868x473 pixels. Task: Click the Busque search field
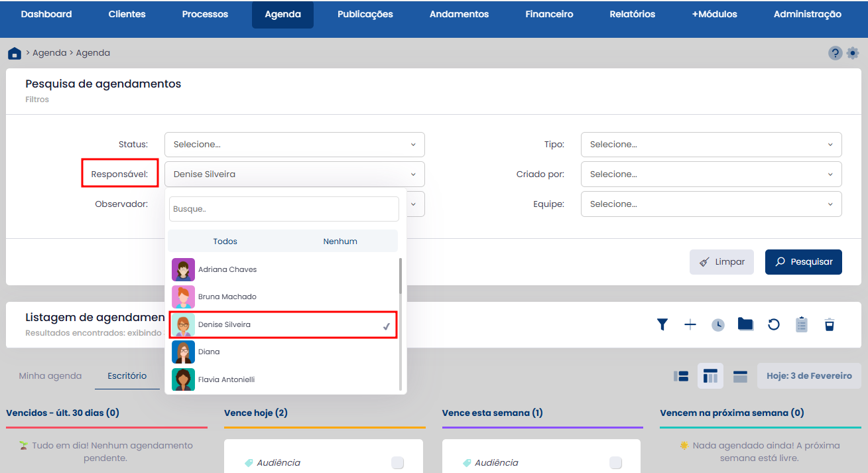(x=284, y=209)
